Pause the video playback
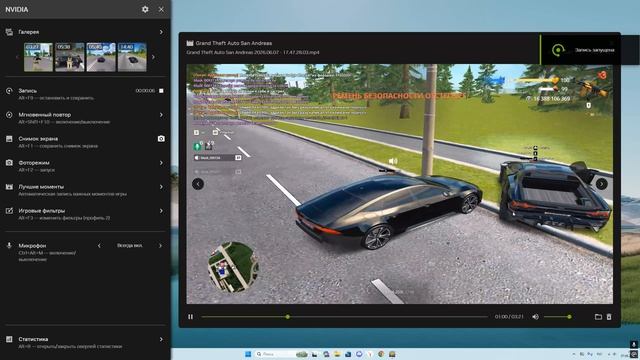640x360 pixels. [x=191, y=317]
